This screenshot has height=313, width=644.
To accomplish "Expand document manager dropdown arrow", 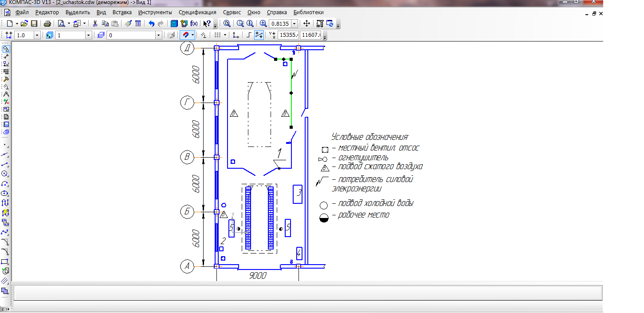I will (x=84, y=24).
